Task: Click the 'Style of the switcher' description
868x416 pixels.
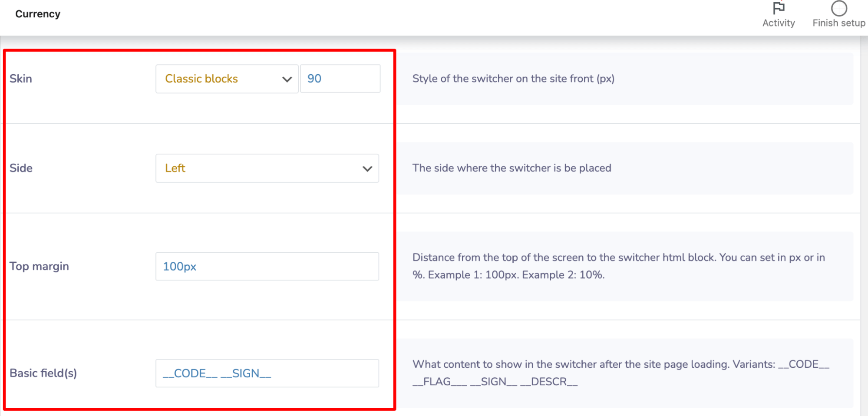Action: pyautogui.click(x=513, y=79)
